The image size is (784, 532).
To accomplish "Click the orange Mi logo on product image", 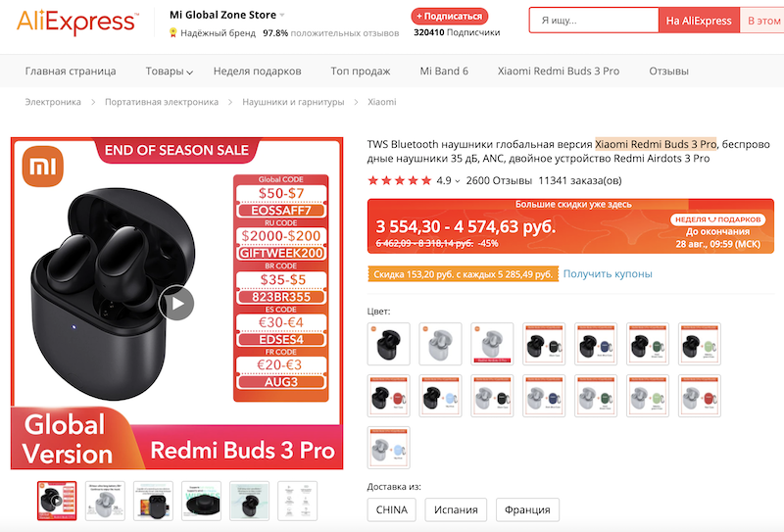I will point(43,167).
